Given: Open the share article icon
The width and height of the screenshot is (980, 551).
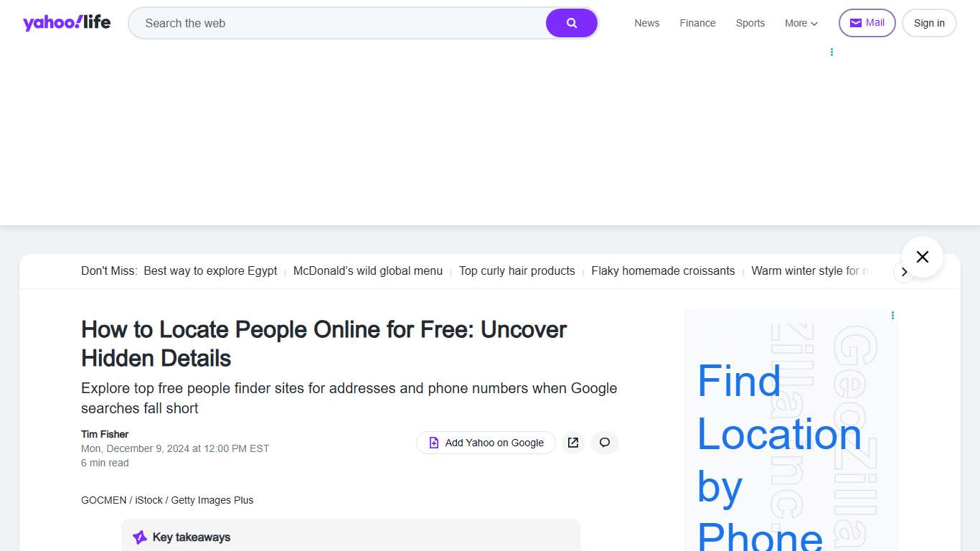Looking at the screenshot, I should (x=573, y=443).
